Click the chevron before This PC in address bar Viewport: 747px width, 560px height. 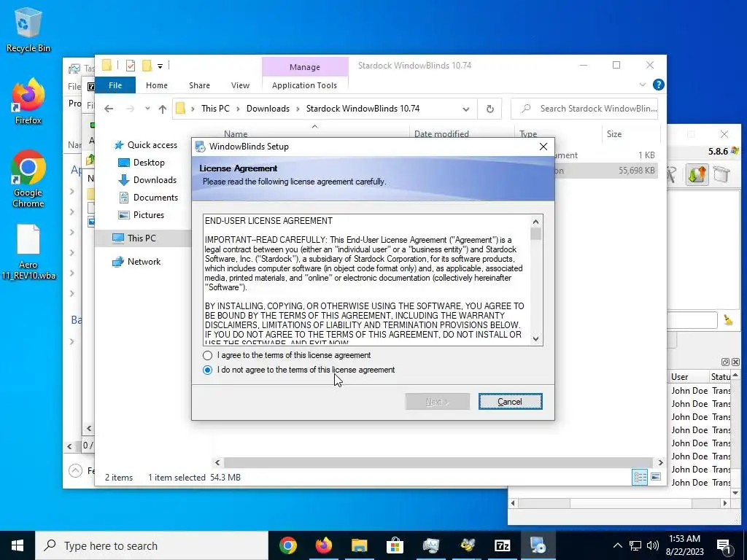click(193, 109)
